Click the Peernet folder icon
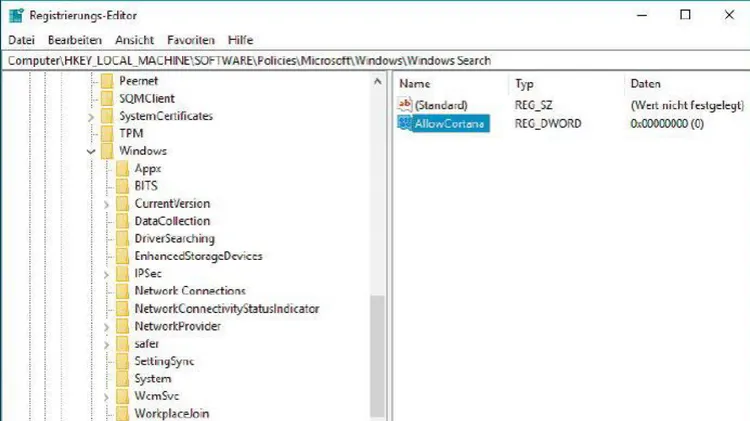 pos(107,81)
